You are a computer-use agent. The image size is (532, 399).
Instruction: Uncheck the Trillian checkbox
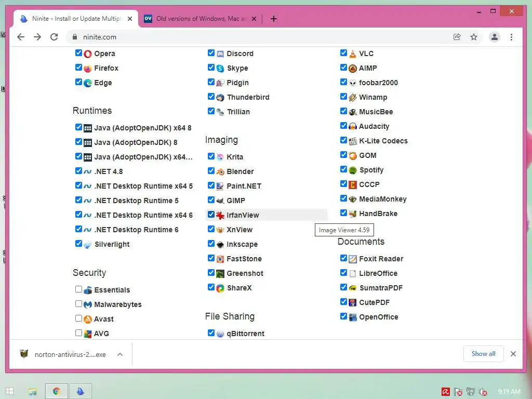211,111
